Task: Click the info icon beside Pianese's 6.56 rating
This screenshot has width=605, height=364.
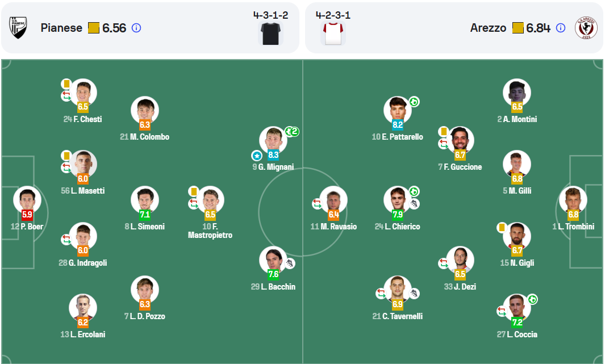Action: [x=136, y=28]
